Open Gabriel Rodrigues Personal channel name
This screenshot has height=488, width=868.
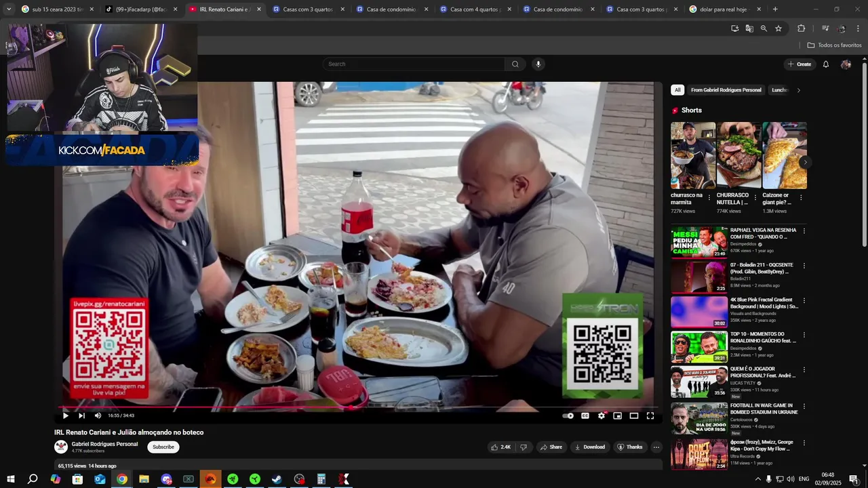(104, 445)
